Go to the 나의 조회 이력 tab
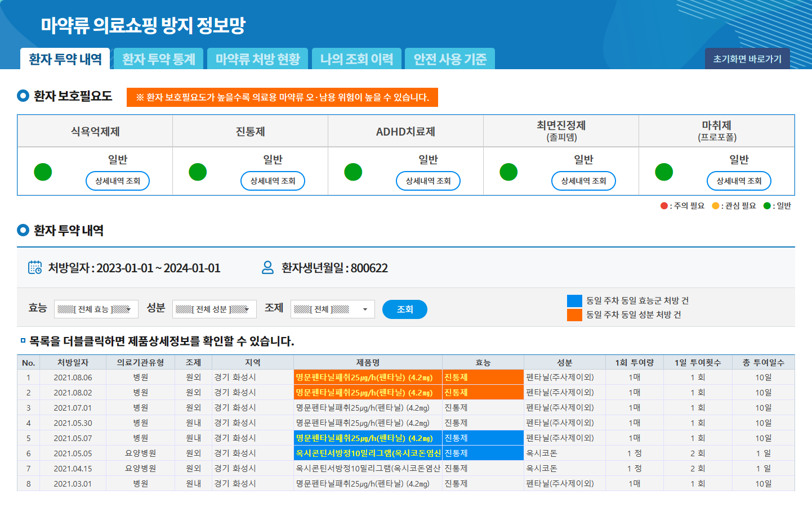The width and height of the screenshot is (812, 508). coord(356,59)
